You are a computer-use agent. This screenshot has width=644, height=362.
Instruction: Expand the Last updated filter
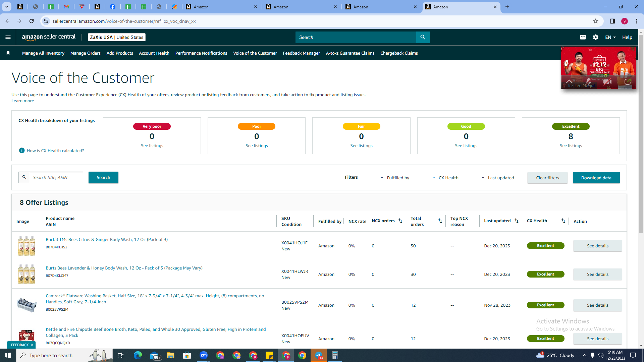pyautogui.click(x=497, y=178)
